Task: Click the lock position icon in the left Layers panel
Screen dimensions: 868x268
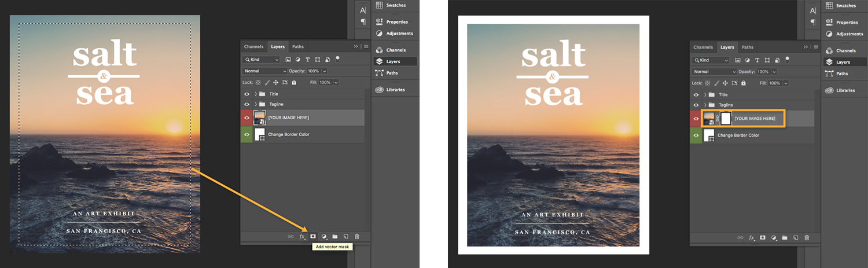Action: click(x=275, y=83)
